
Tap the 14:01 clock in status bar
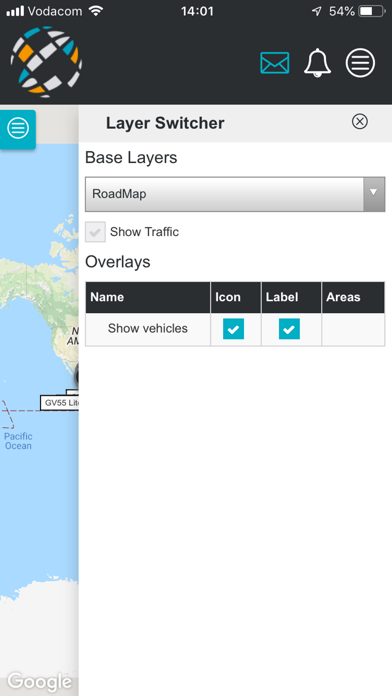197,11
